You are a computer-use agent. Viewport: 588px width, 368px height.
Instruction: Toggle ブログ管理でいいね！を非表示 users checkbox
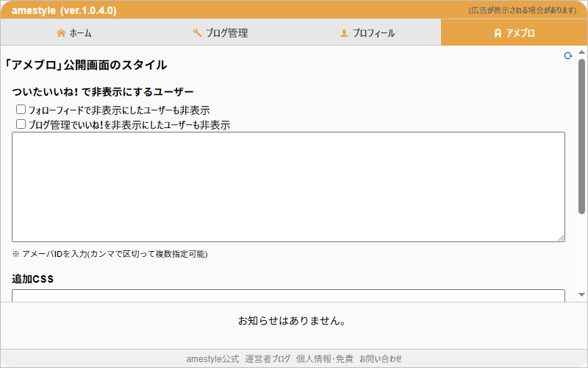pyautogui.click(x=21, y=124)
